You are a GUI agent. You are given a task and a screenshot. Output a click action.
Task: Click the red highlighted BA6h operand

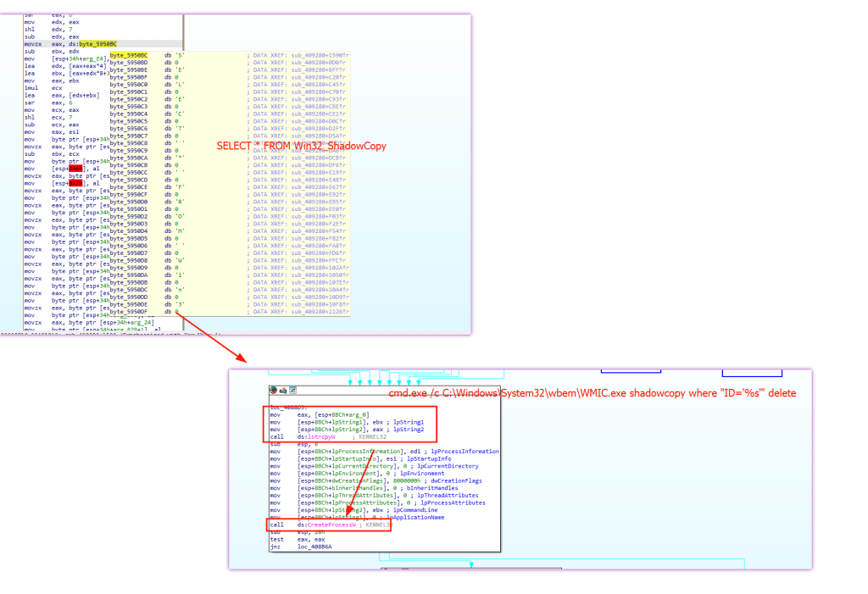[x=75, y=169]
